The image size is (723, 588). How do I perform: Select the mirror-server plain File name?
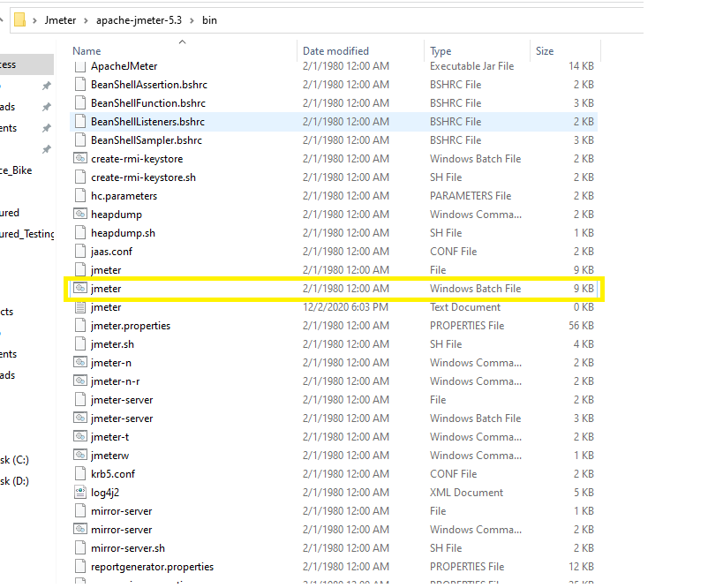pyautogui.click(x=121, y=511)
